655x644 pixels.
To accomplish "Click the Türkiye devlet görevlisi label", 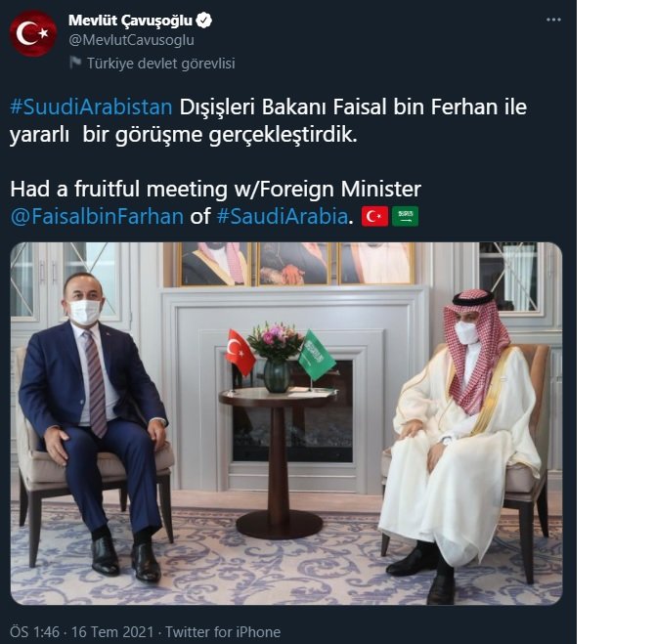I will (161, 64).
